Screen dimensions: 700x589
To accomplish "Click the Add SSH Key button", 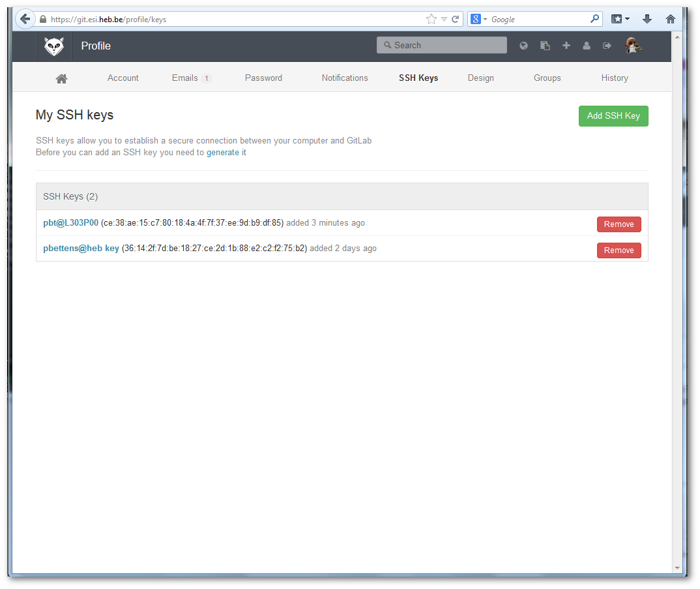I will click(613, 115).
